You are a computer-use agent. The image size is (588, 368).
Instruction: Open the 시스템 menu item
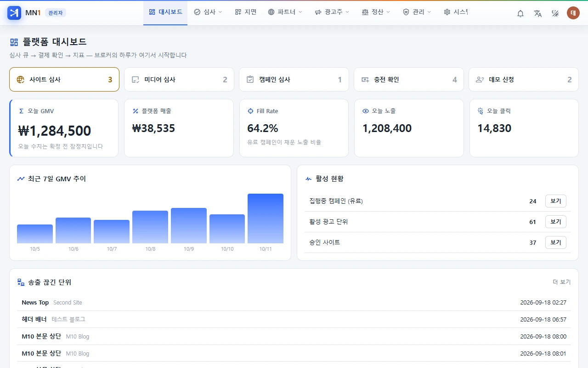[x=456, y=12]
